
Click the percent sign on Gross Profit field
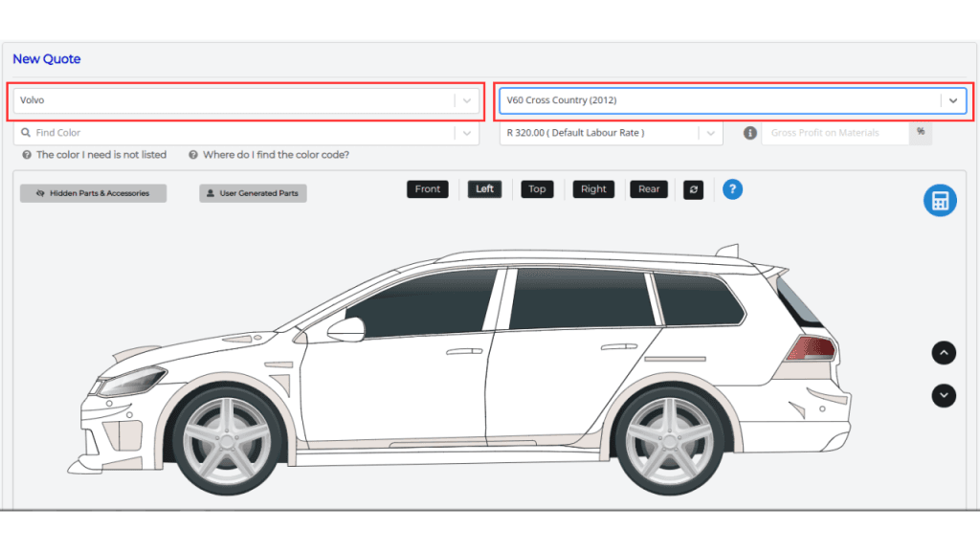[920, 133]
